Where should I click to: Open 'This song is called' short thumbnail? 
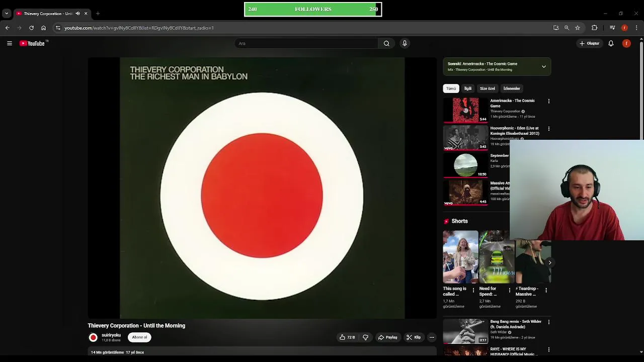(460, 257)
